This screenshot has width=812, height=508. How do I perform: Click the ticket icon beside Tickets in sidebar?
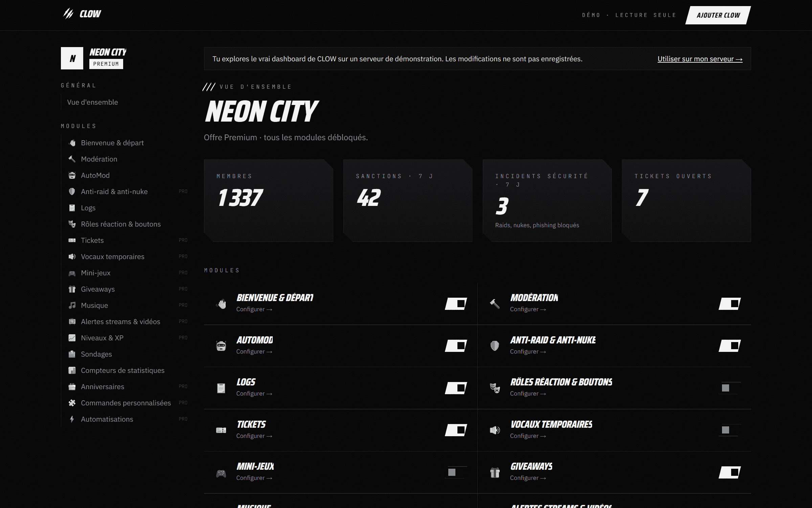(72, 240)
